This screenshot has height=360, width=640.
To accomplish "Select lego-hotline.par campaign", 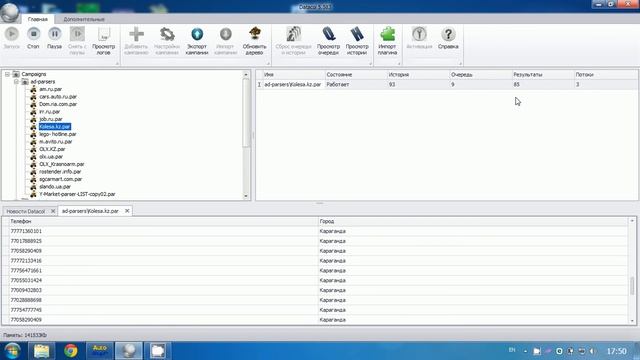I will point(58,134).
